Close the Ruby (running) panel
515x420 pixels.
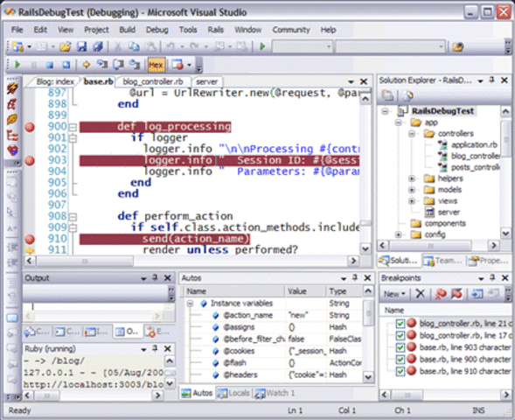[168, 348]
